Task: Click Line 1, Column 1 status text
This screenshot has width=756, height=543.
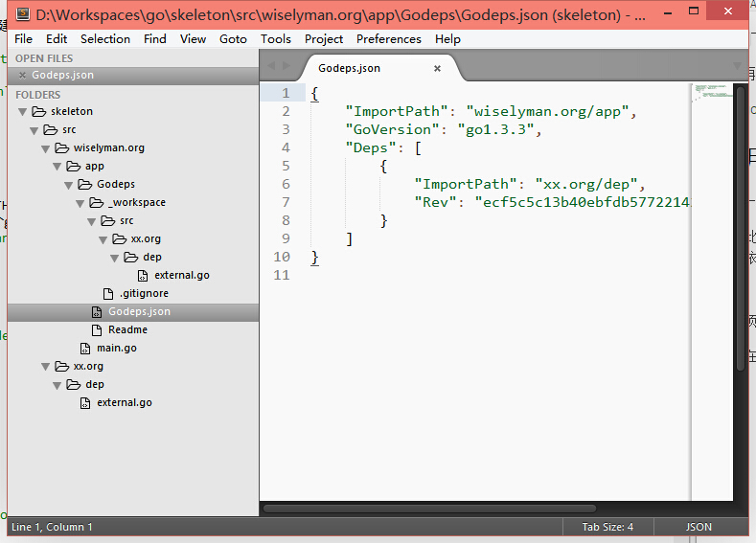Action: point(52,527)
